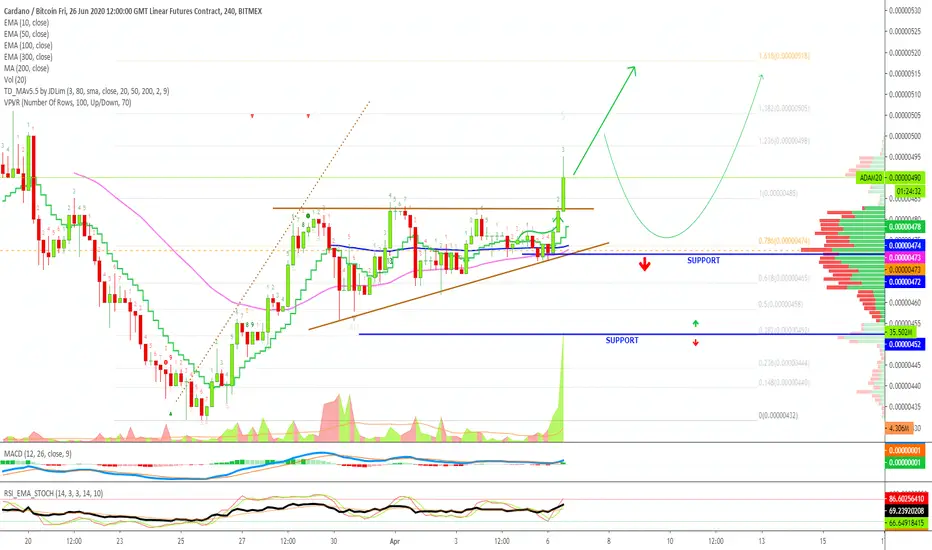Screen dimensions: 932x550
Task: Click the SUPPORT label on the 0.00000452 line
Action: [x=622, y=340]
